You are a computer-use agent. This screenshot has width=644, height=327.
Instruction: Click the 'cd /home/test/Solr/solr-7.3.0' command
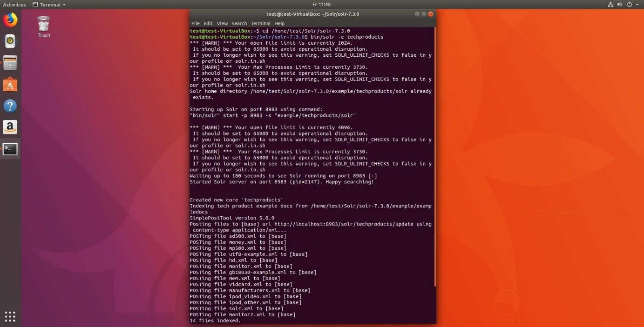306,31
